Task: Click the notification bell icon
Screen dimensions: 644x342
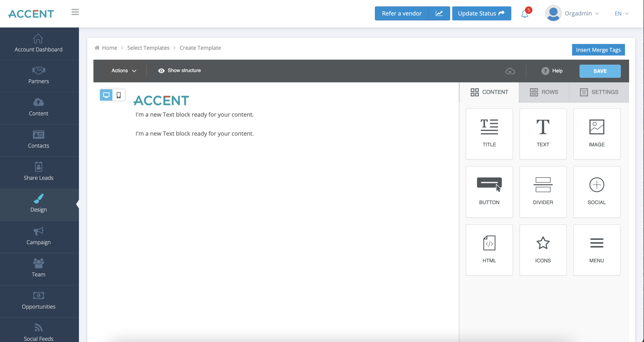Action: pyautogui.click(x=525, y=13)
